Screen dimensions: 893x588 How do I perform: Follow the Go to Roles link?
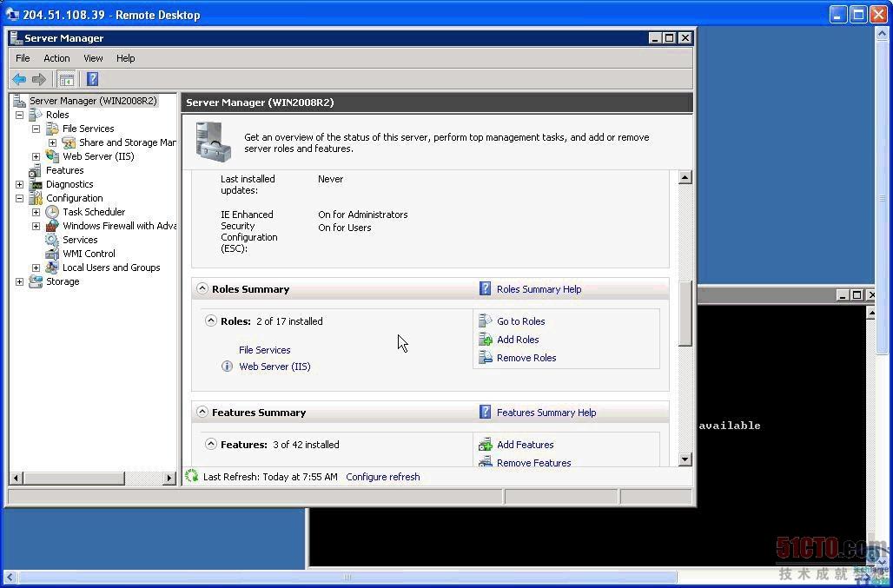point(520,321)
